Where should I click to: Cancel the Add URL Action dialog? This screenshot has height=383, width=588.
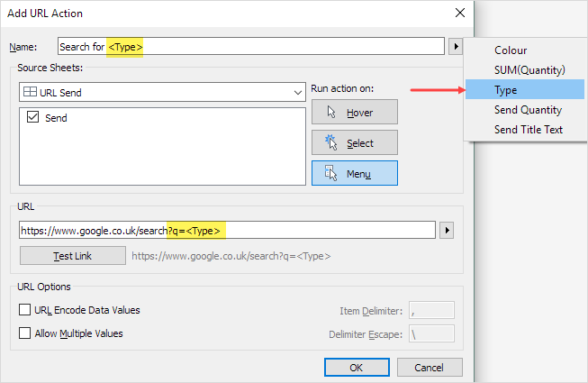point(430,368)
